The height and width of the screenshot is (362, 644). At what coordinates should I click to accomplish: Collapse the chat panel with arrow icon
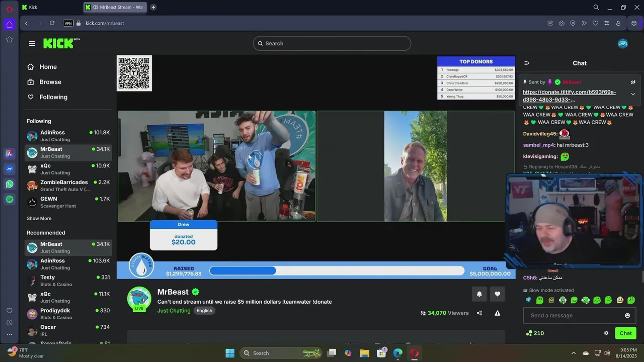pyautogui.click(x=527, y=63)
